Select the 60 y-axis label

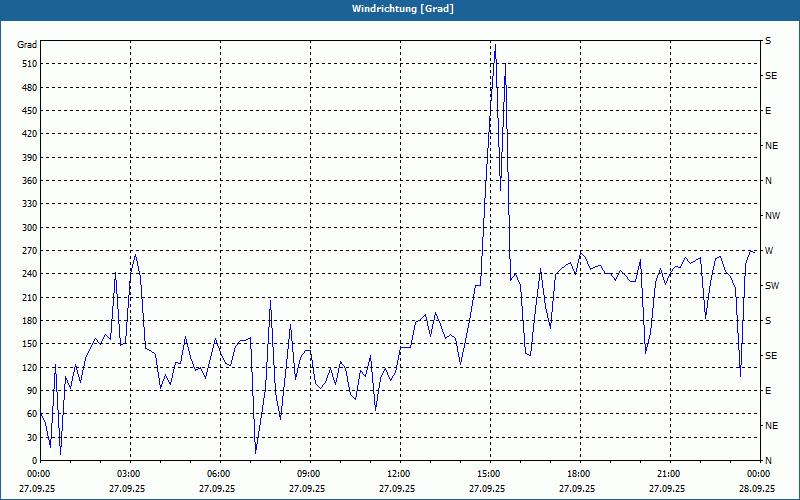(x=31, y=414)
